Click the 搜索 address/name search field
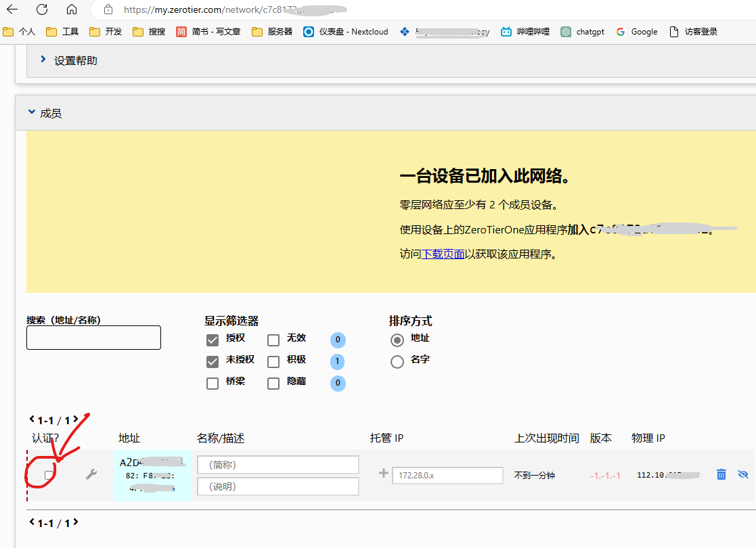Image resolution: width=756 pixels, height=548 pixels. 93,338
